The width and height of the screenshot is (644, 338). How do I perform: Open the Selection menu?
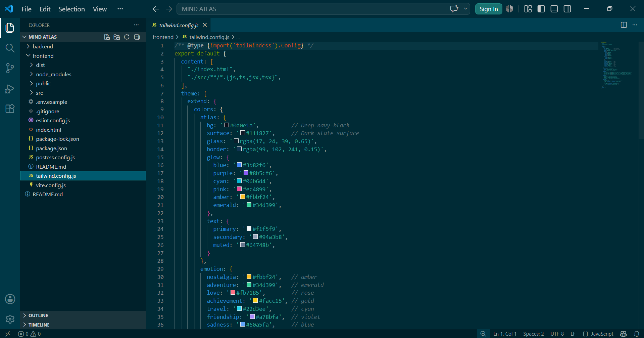click(71, 9)
